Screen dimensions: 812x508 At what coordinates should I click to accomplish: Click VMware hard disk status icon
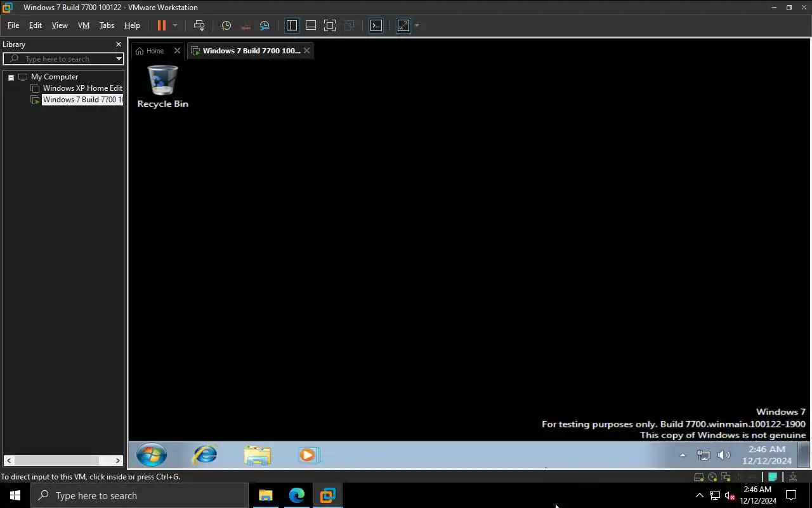tap(698, 477)
